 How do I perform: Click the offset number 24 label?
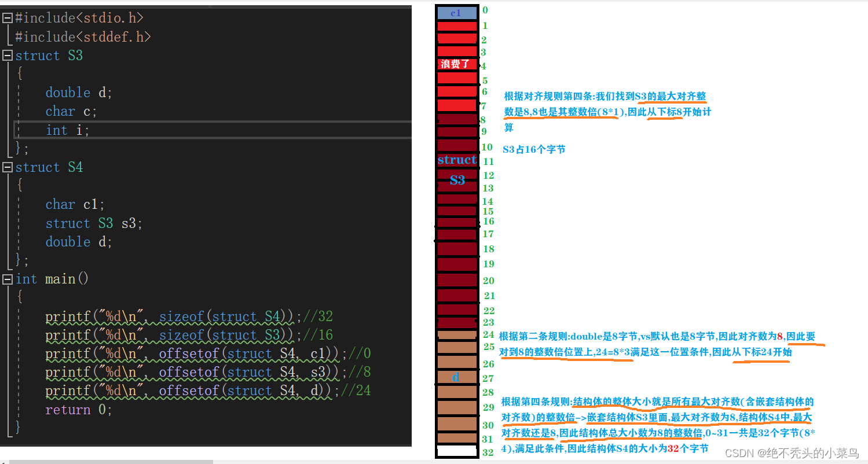tap(488, 334)
